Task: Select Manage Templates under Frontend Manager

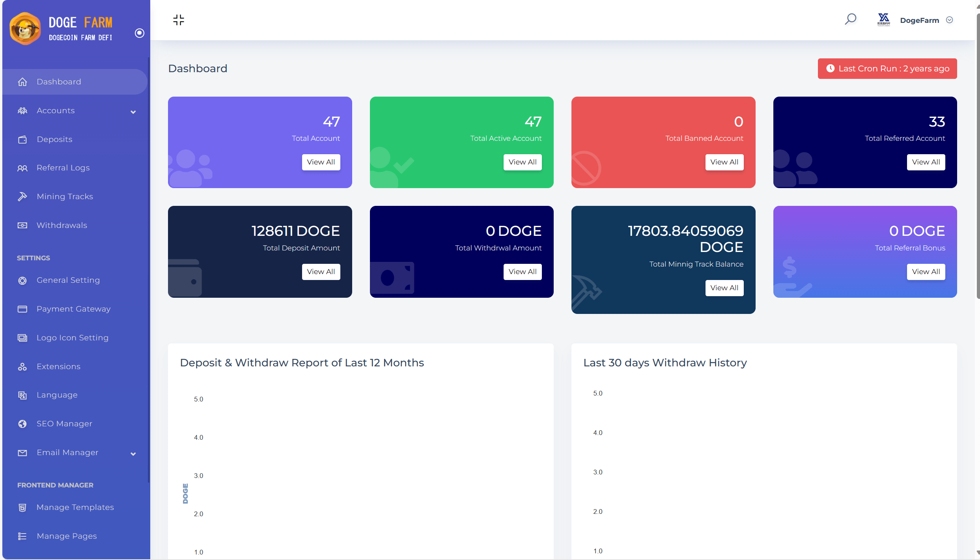Action: point(75,506)
